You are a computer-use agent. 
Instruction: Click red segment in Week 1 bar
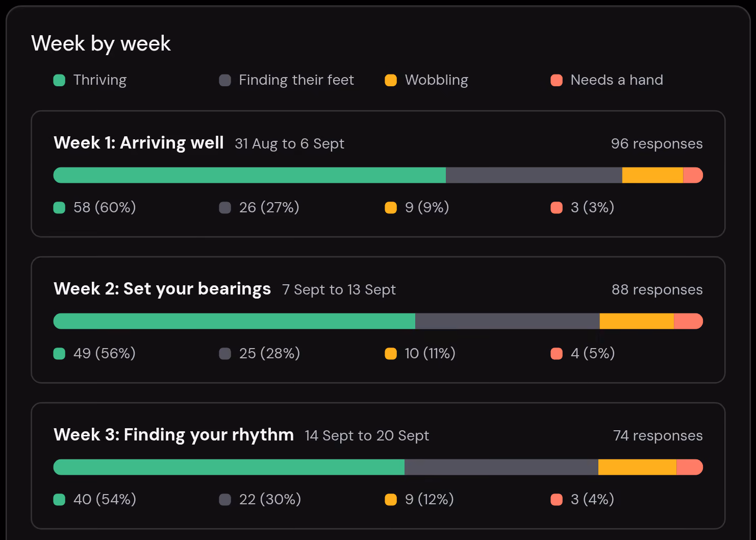[693, 175]
